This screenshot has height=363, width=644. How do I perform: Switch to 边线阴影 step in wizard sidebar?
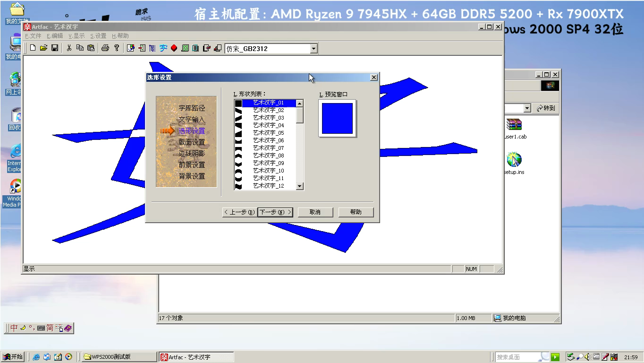[x=192, y=153]
